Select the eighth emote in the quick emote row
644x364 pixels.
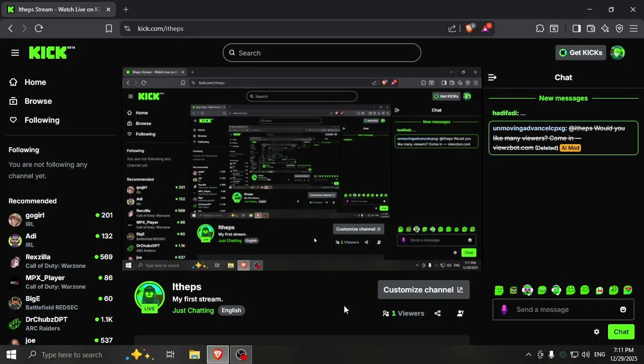tap(599, 290)
